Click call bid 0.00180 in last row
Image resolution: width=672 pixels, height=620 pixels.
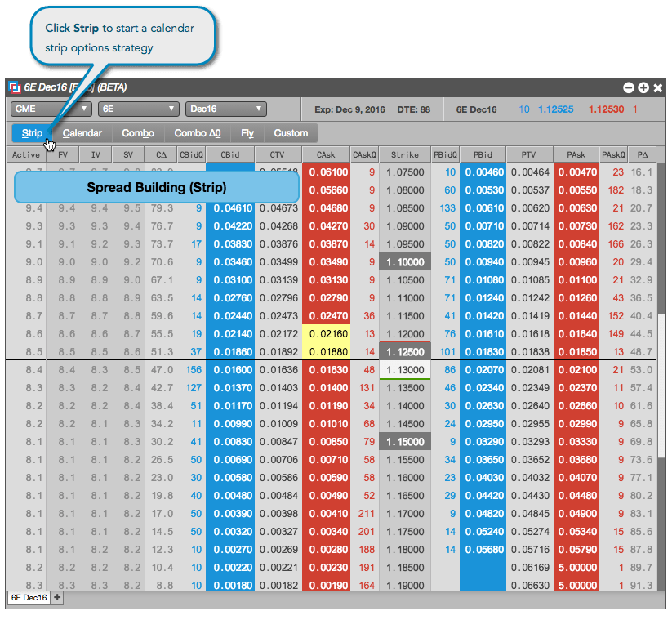[230, 585]
